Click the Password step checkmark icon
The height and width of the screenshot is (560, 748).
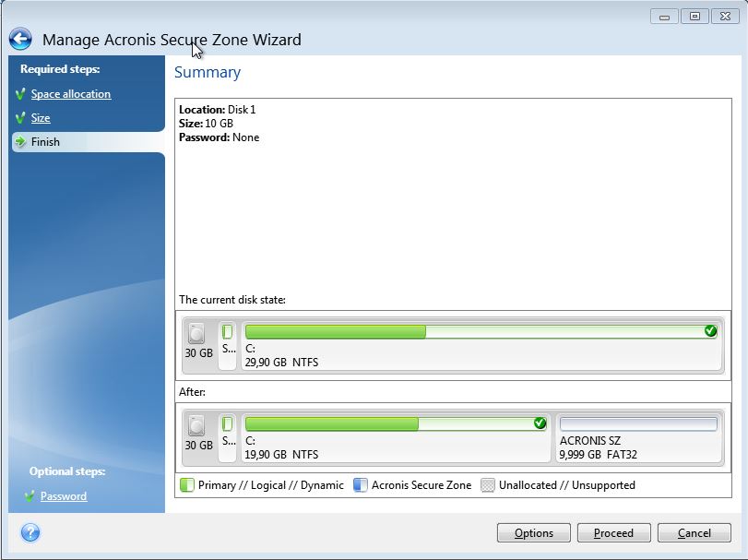pyautogui.click(x=30, y=496)
